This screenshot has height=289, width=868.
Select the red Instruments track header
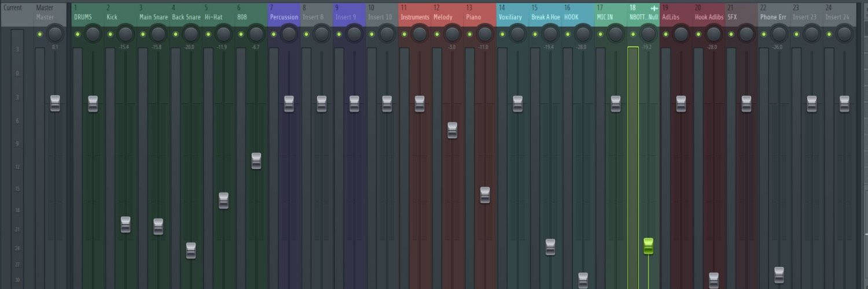pyautogui.click(x=414, y=13)
